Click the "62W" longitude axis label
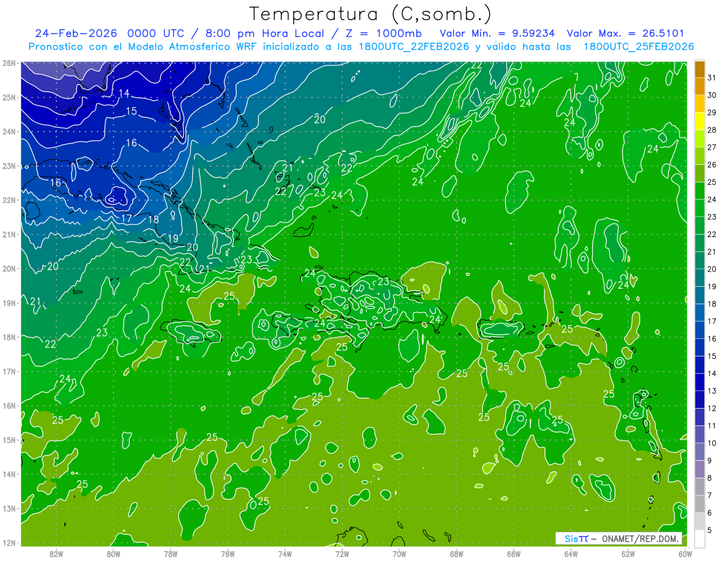Viewport: 728px width, 562px height. tap(628, 553)
